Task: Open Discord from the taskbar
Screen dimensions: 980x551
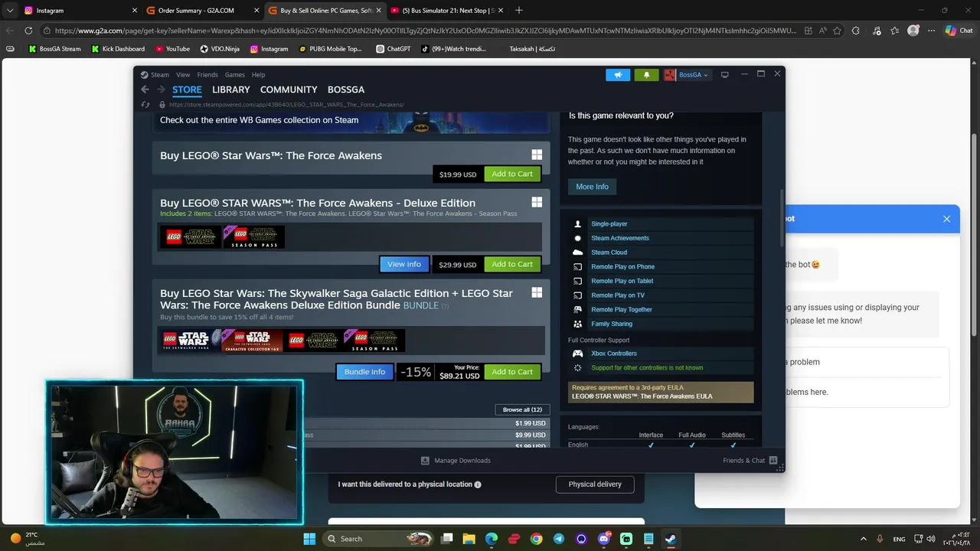Action: tap(604, 539)
